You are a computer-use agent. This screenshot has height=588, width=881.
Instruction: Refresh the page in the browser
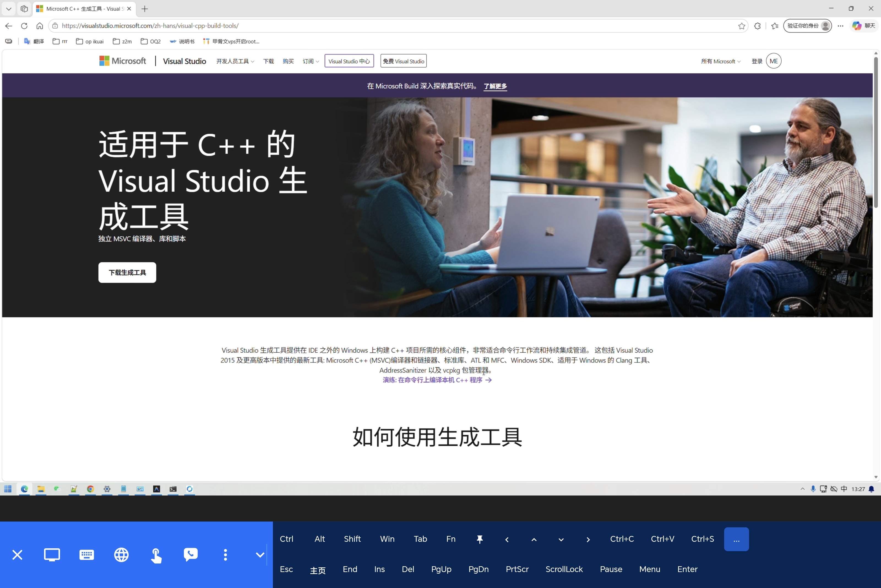click(25, 26)
